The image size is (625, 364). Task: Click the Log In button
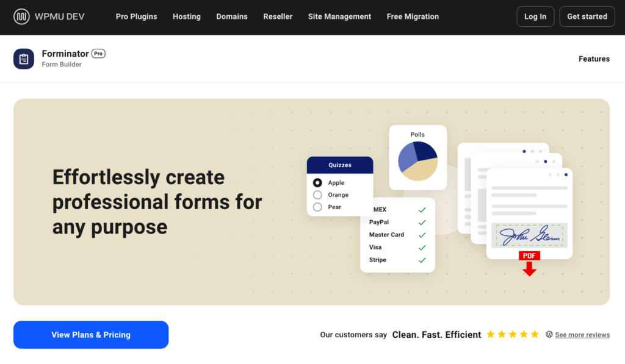click(535, 16)
